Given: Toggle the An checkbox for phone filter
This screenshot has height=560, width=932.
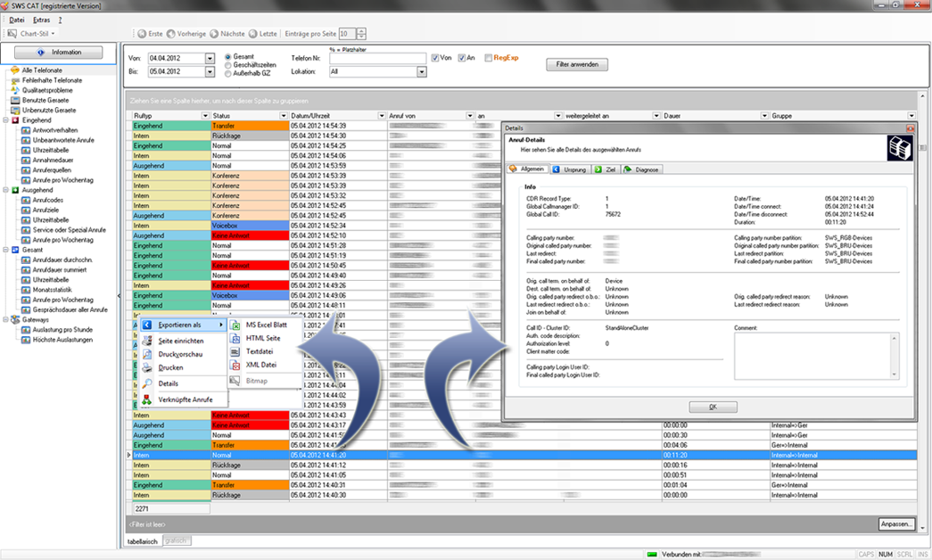Looking at the screenshot, I should pos(461,58).
